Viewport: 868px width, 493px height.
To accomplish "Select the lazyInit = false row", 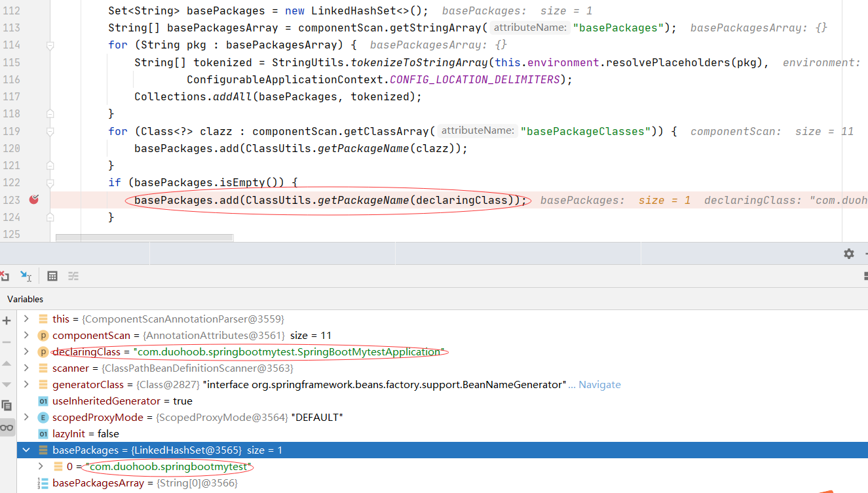I will pos(442,434).
